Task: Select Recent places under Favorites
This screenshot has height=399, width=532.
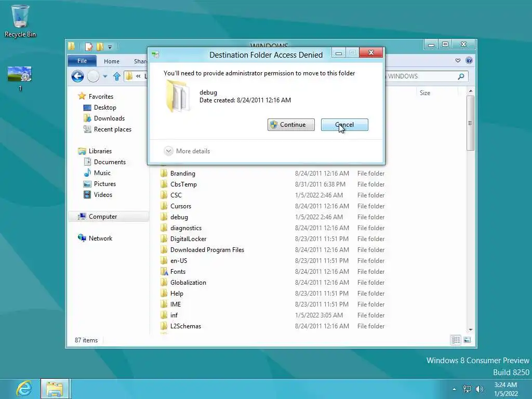Action: pos(113,129)
